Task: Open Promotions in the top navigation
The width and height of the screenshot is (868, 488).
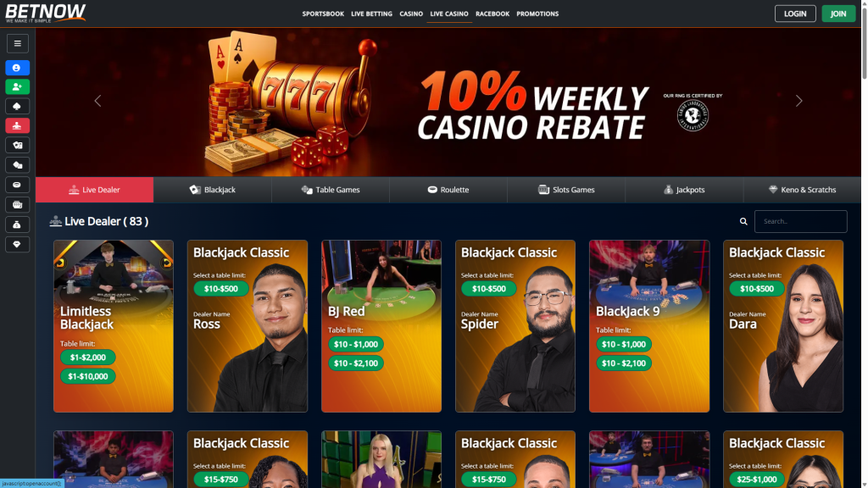Action: pos(537,14)
